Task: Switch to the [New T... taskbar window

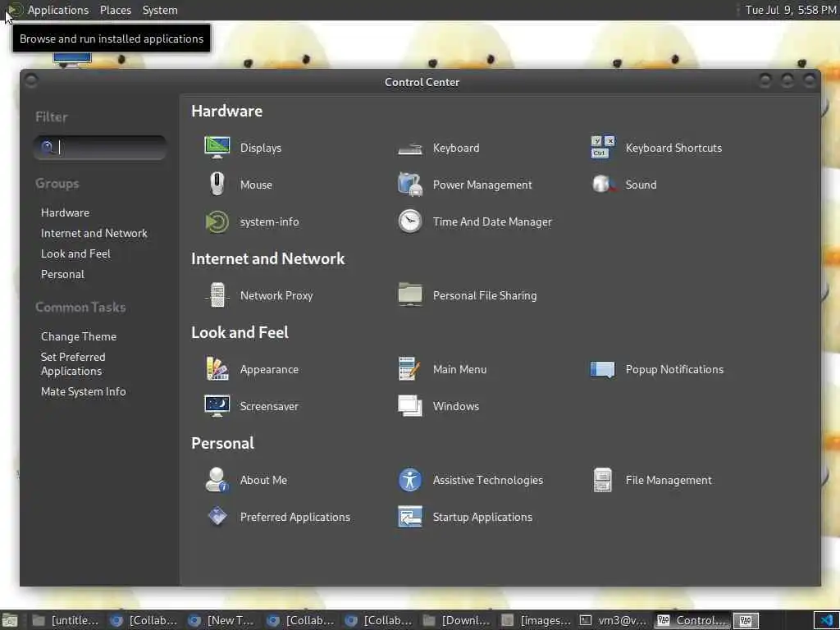Action: point(221,620)
